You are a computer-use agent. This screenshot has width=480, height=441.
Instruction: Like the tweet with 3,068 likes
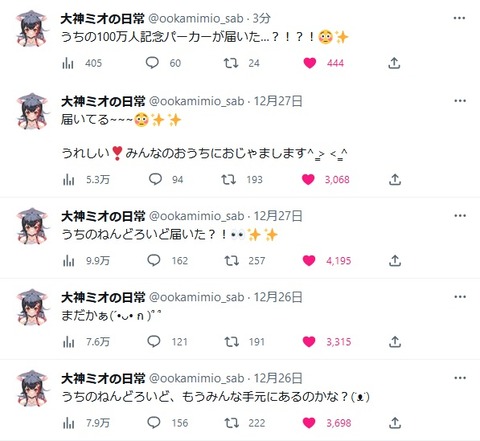point(308,179)
